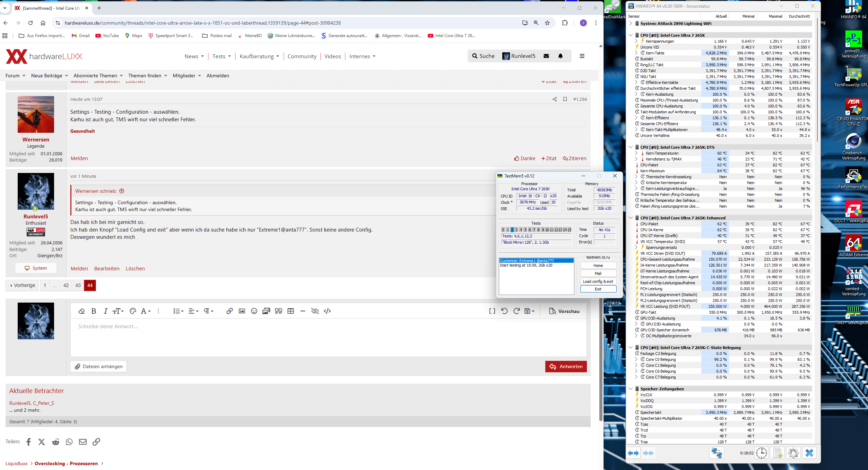
Task: Toggle italic formatting in reply editor
Action: coord(105,311)
